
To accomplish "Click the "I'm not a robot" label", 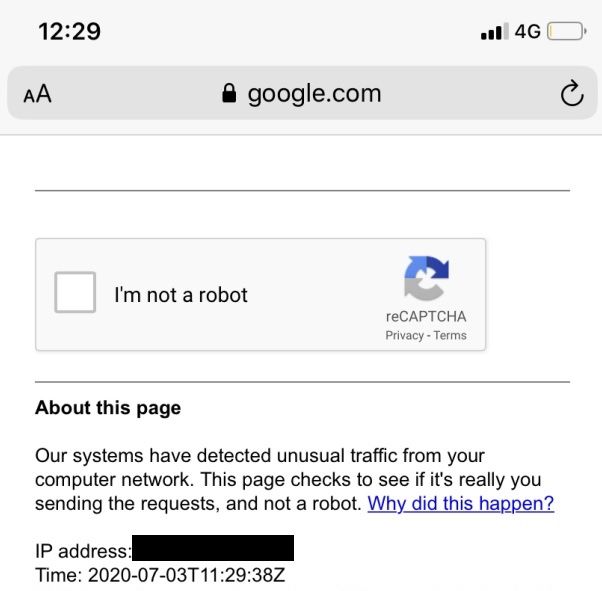I will tap(181, 295).
